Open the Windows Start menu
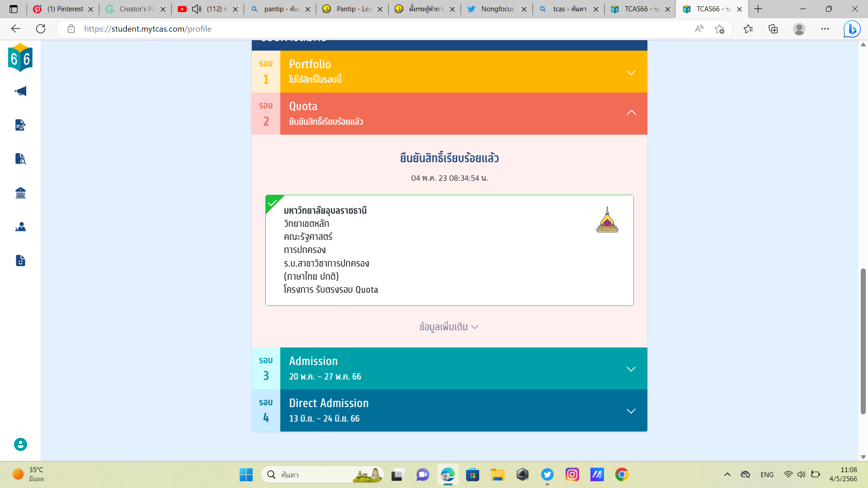Screen dimensions: 868x488 tap(246, 474)
